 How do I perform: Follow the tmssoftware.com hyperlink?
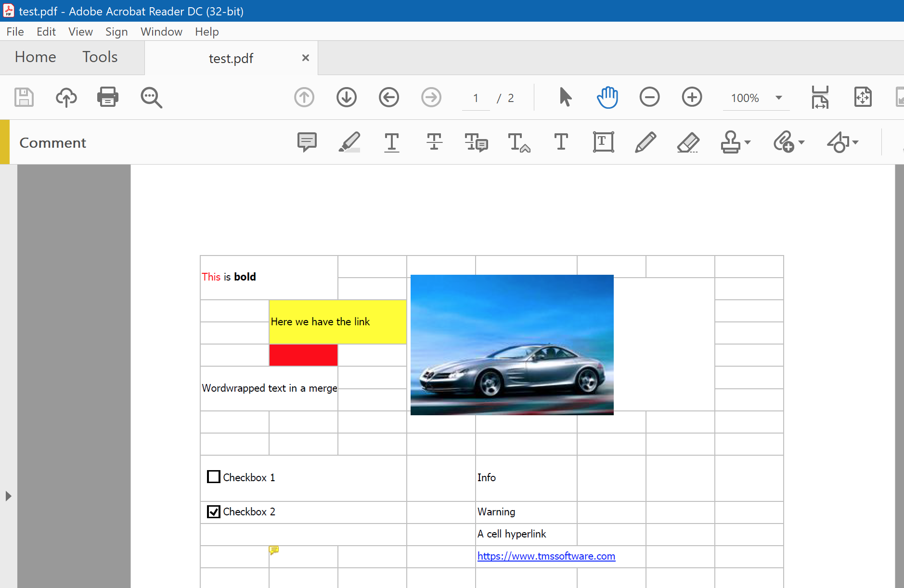click(x=546, y=556)
